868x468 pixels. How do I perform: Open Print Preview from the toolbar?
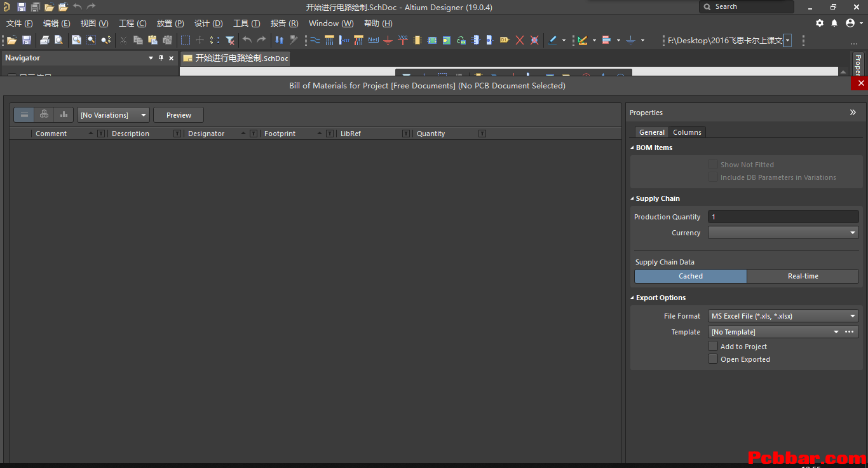tap(58, 40)
